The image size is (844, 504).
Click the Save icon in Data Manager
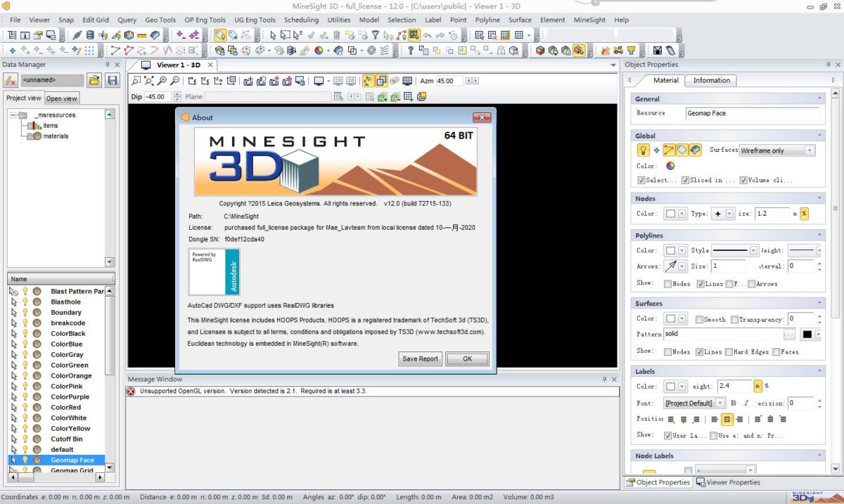coord(112,81)
